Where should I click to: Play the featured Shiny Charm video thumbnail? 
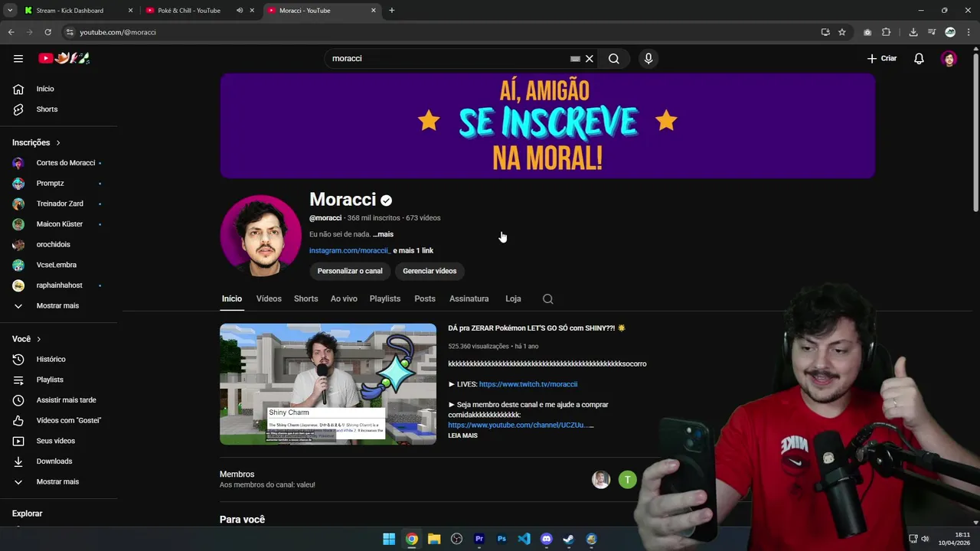click(328, 384)
